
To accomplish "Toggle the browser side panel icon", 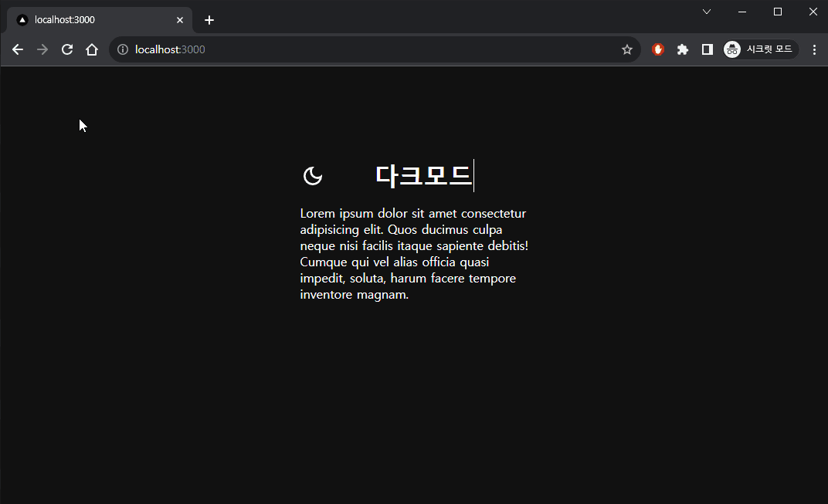I will coord(707,49).
